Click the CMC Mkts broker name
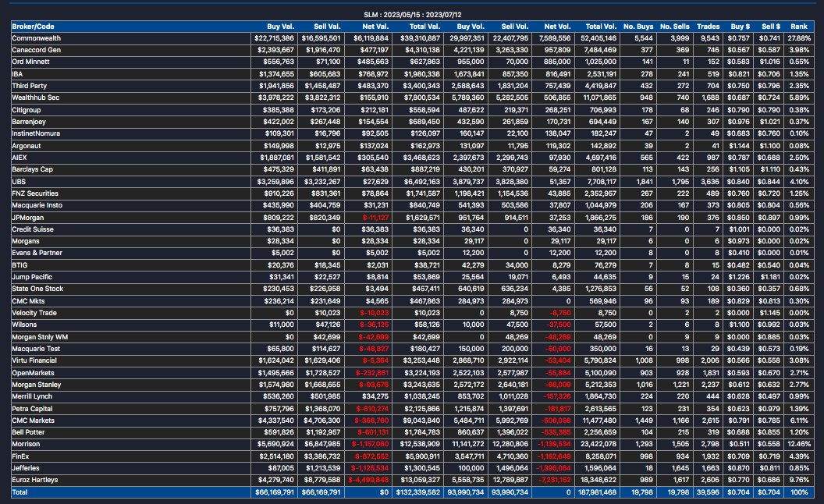 pyautogui.click(x=28, y=301)
